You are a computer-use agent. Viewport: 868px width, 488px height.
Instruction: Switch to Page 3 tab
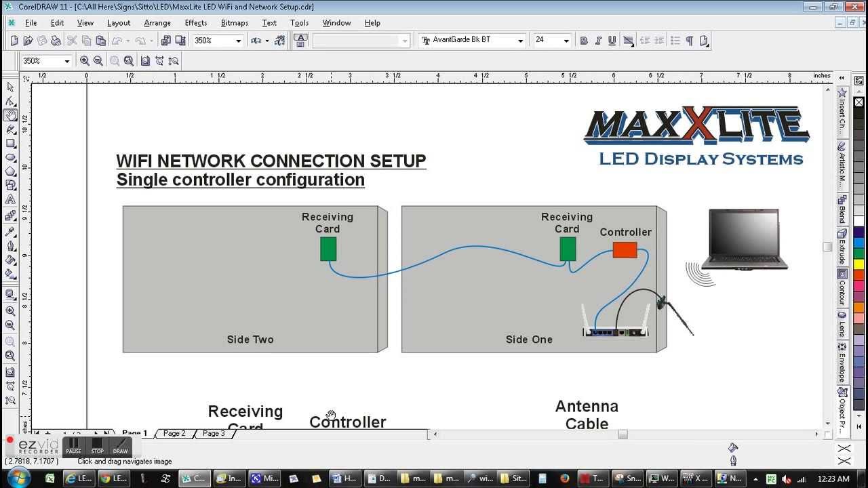[214, 433]
